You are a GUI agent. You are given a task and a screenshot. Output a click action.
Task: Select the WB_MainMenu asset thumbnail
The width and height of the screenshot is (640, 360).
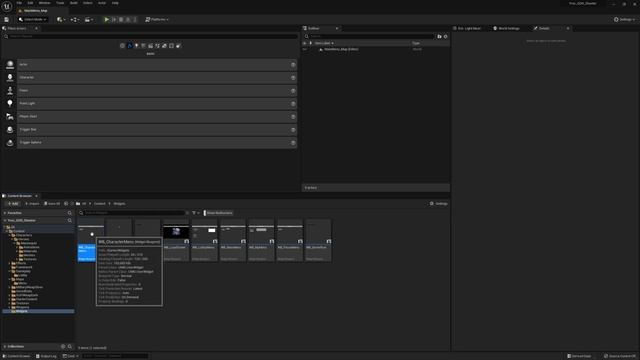click(233, 233)
